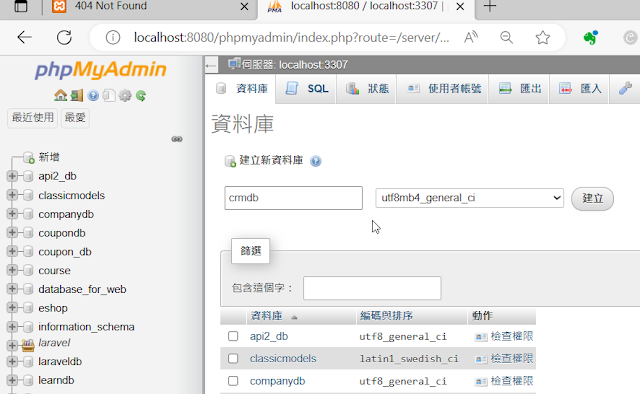Open api2_db link in database table
Image resolution: width=640 pixels, height=394 pixels.
[x=269, y=336]
